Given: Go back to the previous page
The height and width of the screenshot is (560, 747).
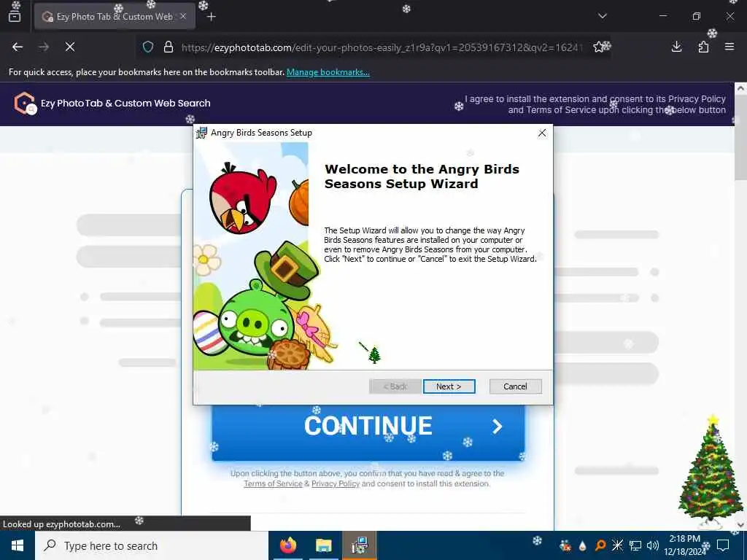Looking at the screenshot, I should [18, 47].
